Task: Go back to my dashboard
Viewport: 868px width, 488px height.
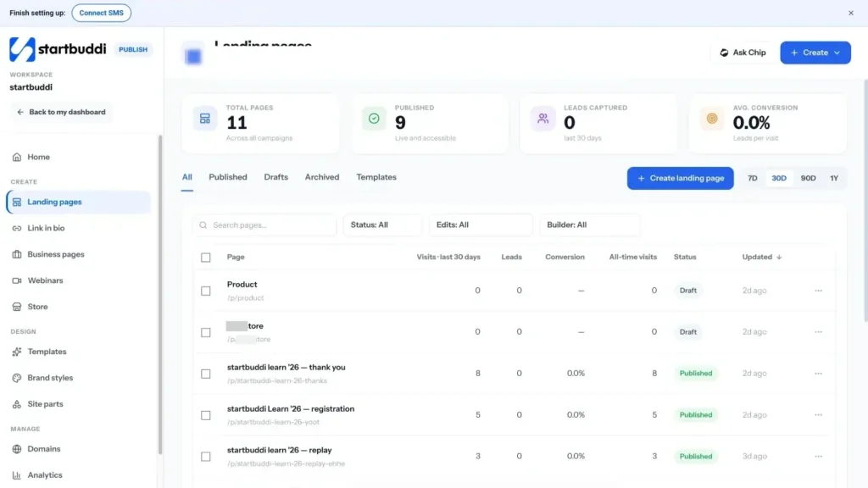Action: click(61, 113)
